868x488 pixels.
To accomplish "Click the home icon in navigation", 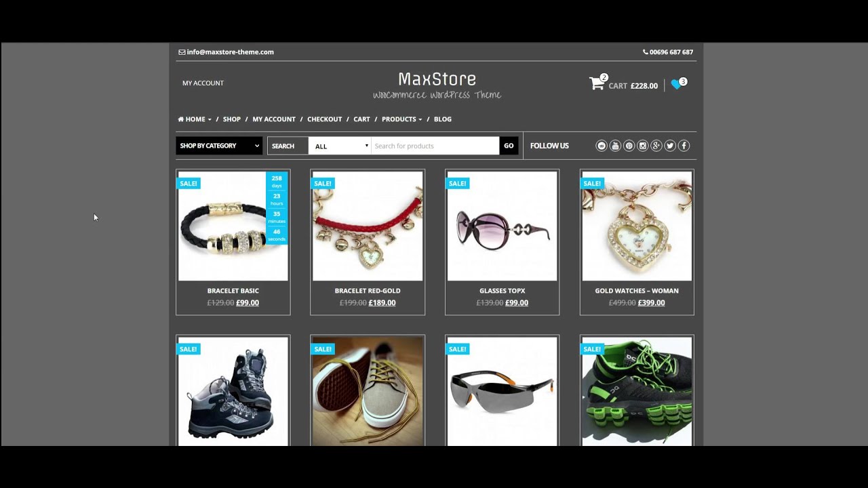I will click(x=181, y=119).
